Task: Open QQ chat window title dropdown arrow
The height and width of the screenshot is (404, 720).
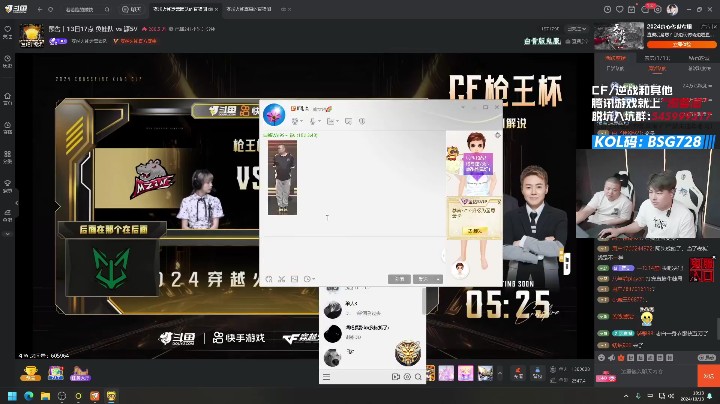Action: [463, 107]
